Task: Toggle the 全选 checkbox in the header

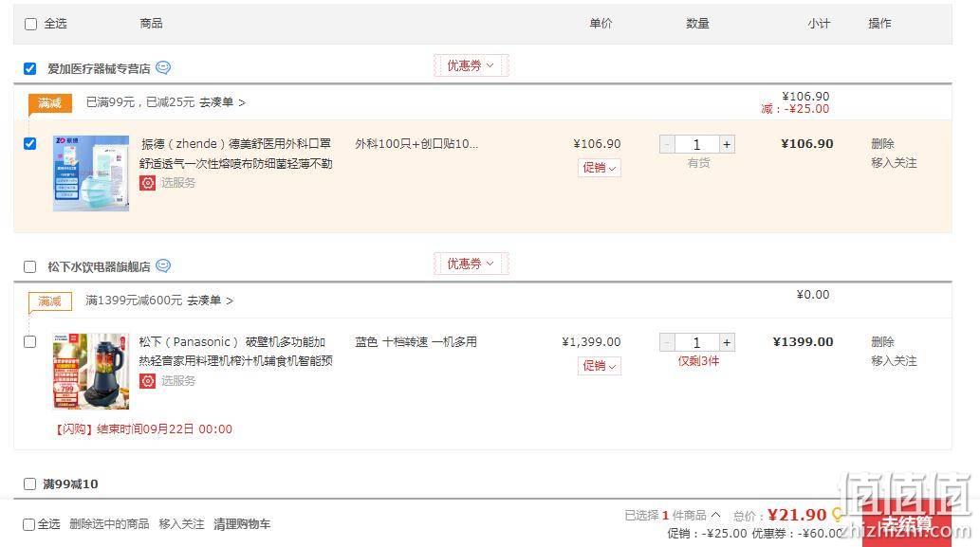Action: click(x=30, y=25)
